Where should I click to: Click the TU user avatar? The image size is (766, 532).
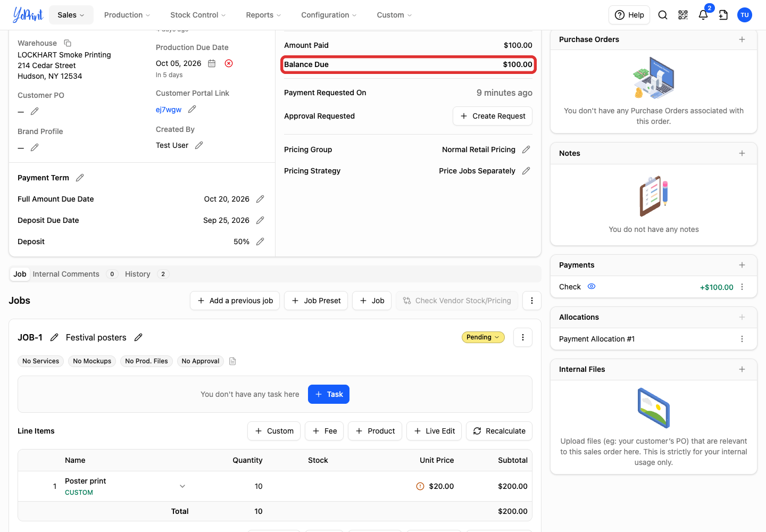click(745, 15)
